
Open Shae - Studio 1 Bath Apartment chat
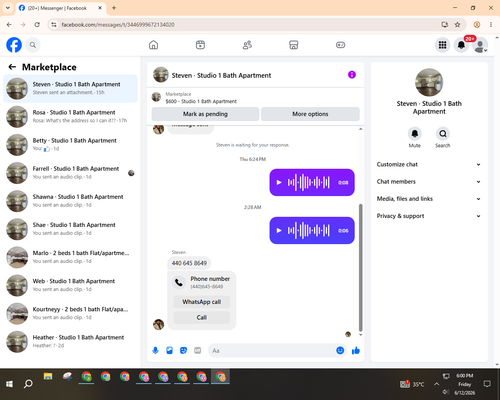[x=70, y=229]
